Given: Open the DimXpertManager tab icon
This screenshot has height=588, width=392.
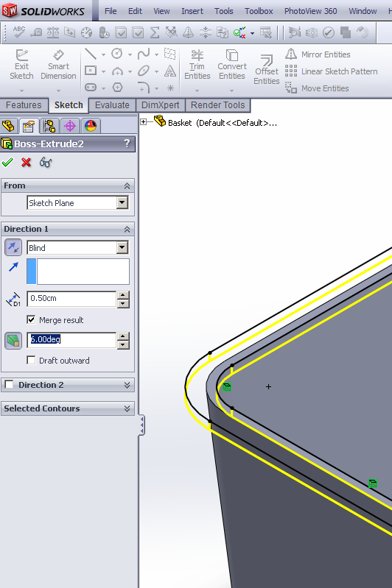Looking at the screenshot, I should 70,126.
